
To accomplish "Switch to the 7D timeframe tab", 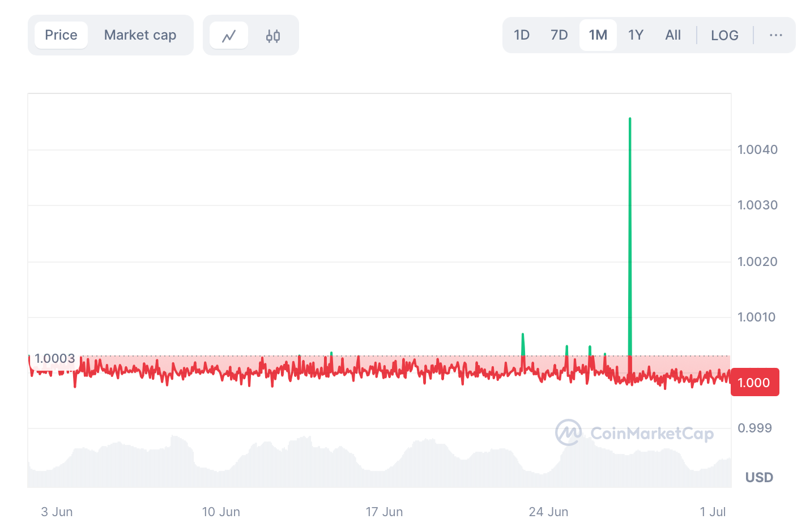I will tap(559, 35).
